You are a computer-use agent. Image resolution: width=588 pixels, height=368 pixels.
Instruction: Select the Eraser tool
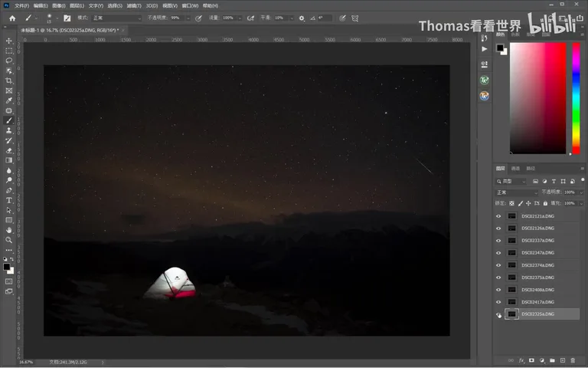[9, 150]
